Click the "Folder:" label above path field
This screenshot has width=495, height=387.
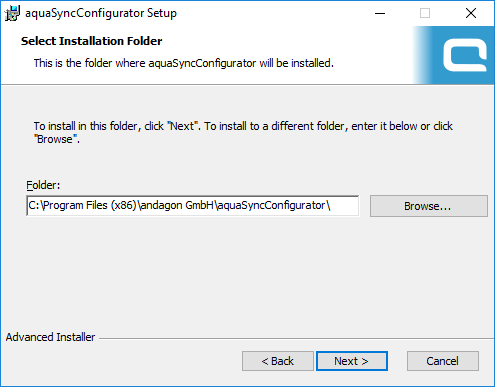(x=43, y=185)
